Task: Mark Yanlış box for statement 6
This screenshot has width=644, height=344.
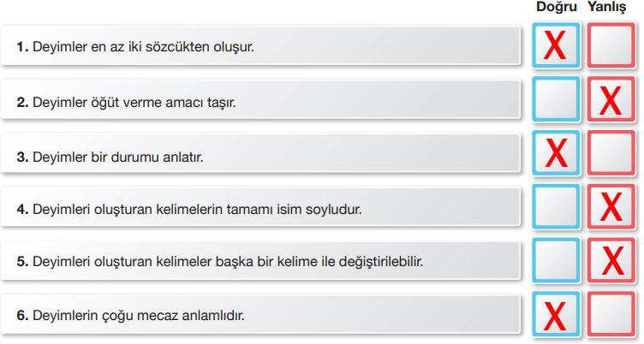Action: pos(611,315)
